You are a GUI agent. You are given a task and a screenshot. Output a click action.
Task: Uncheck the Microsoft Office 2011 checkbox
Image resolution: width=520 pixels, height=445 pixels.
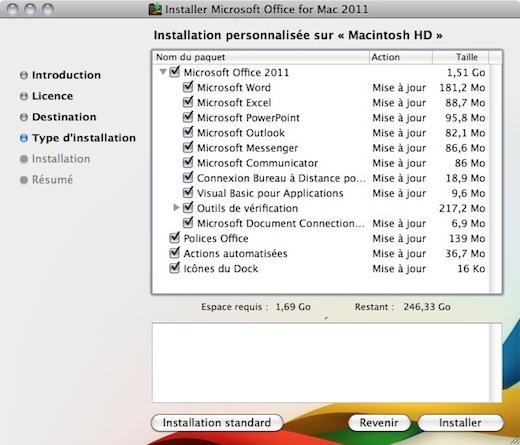click(175, 72)
